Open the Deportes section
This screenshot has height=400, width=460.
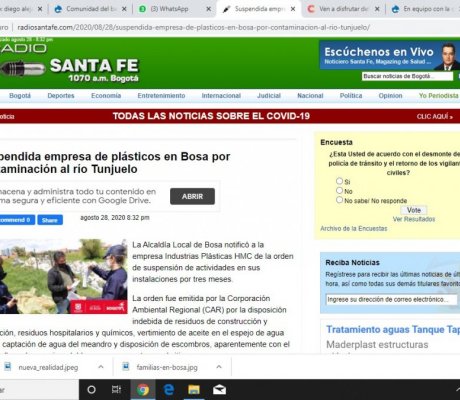(x=61, y=96)
